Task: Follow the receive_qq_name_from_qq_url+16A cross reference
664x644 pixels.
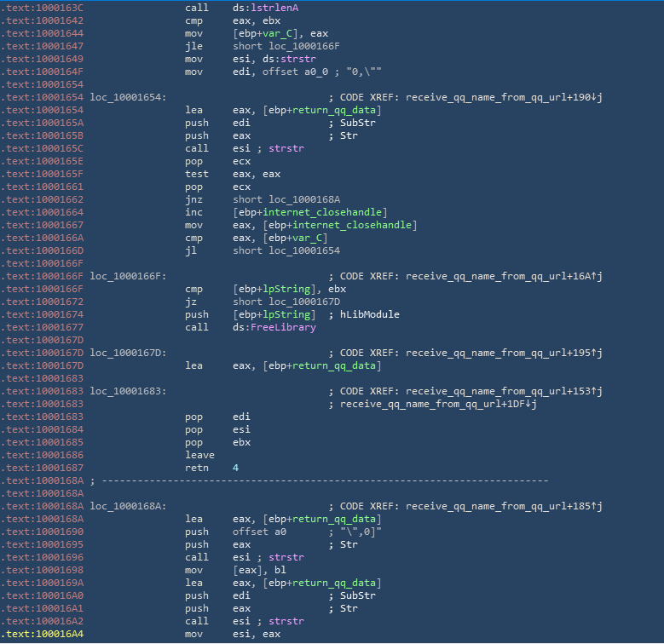Action: click(503, 276)
